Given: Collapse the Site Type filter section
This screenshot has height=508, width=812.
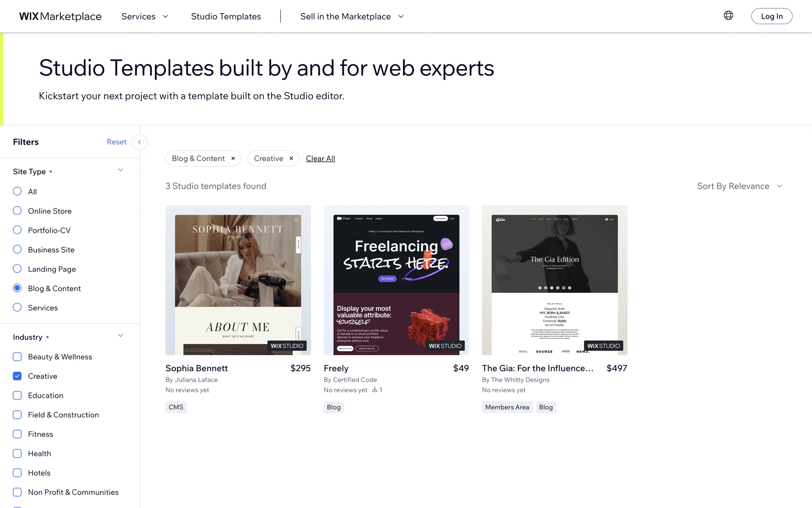Looking at the screenshot, I should [121, 170].
